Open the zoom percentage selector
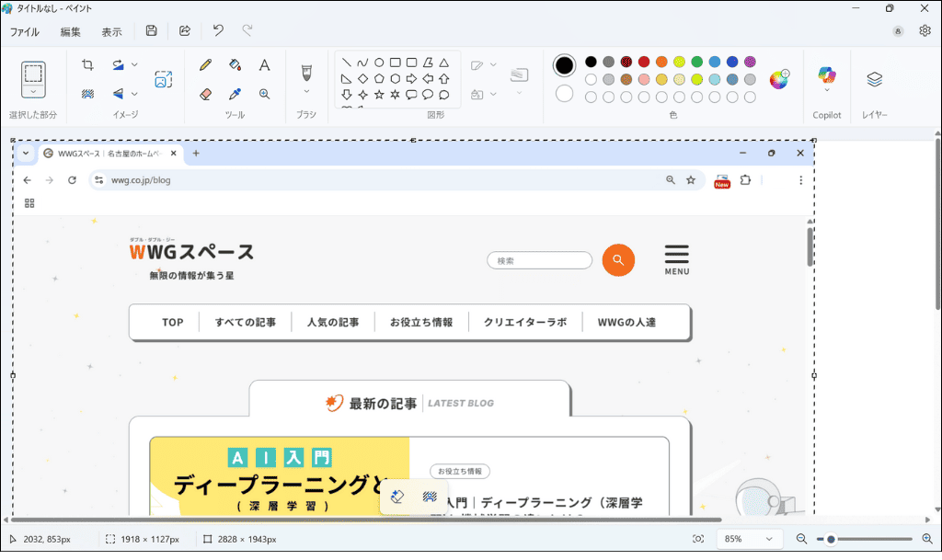Screen dimensions: 942x560 tap(749, 539)
